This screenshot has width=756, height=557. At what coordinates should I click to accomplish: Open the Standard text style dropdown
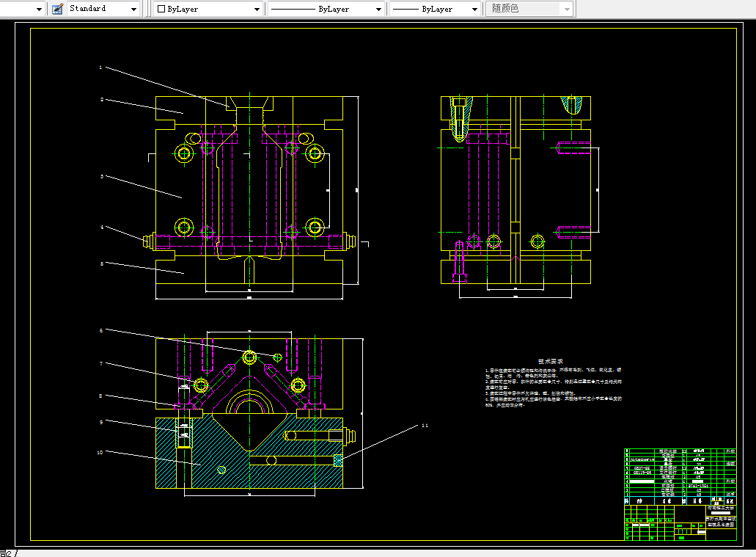tap(103, 9)
